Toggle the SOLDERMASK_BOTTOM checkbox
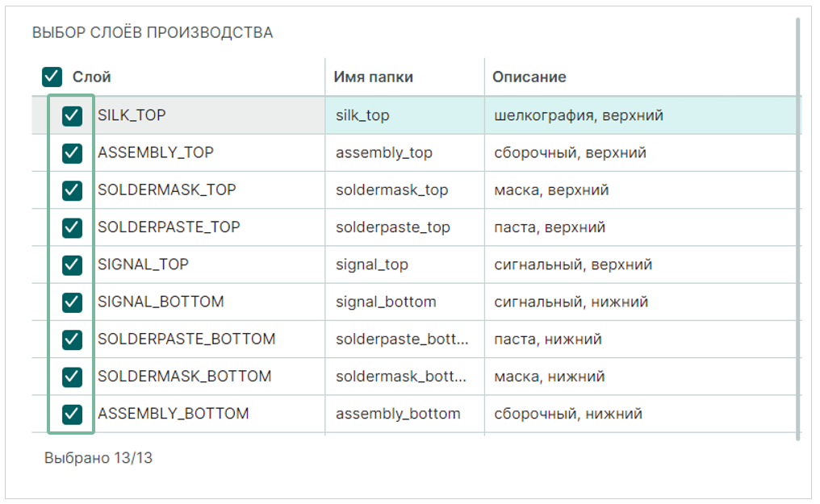Image resolution: width=820 pixels, height=504 pixels. (73, 377)
